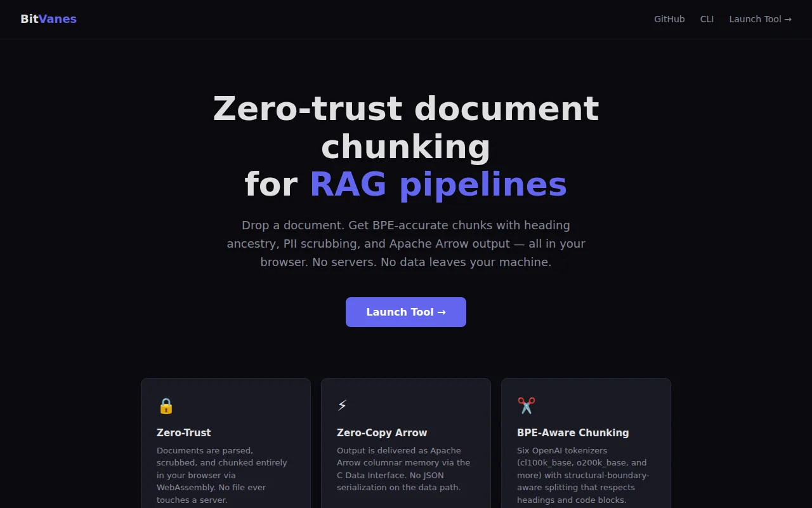The height and width of the screenshot is (508, 812).
Task: Click the 'Drop a document' hero paragraph
Action: [x=406, y=243]
